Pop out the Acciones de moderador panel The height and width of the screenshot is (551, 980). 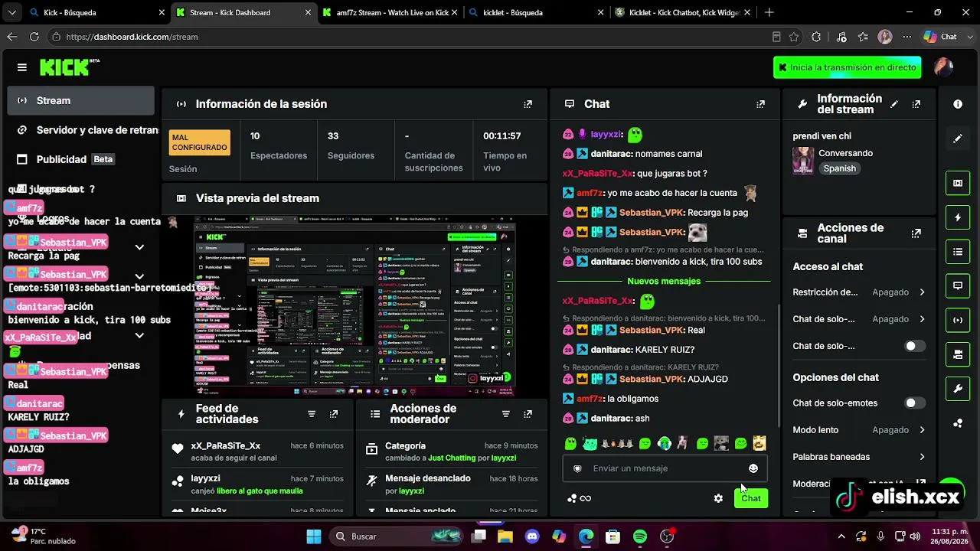click(528, 414)
